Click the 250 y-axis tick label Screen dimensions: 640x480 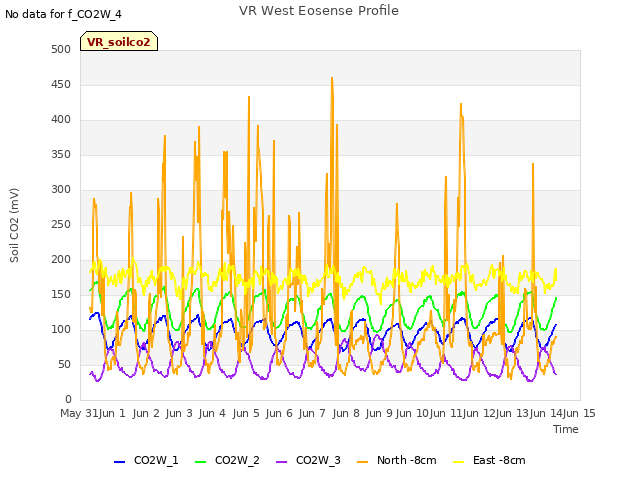(x=61, y=224)
